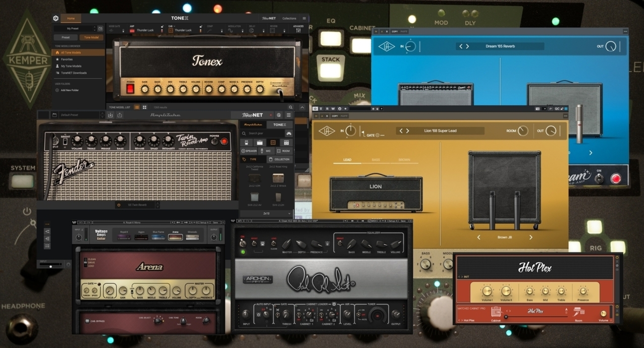Click the AmpliTube preset share icon
644x348 pixels.
(119, 115)
